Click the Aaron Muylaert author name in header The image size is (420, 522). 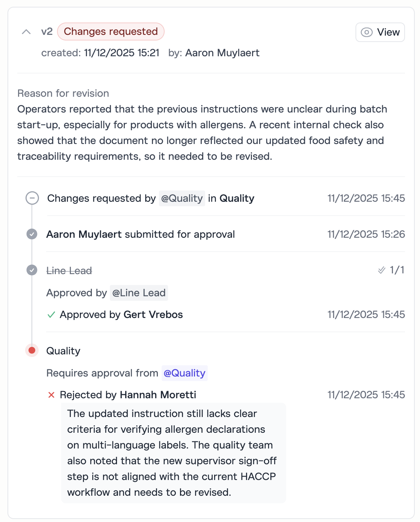222,53
